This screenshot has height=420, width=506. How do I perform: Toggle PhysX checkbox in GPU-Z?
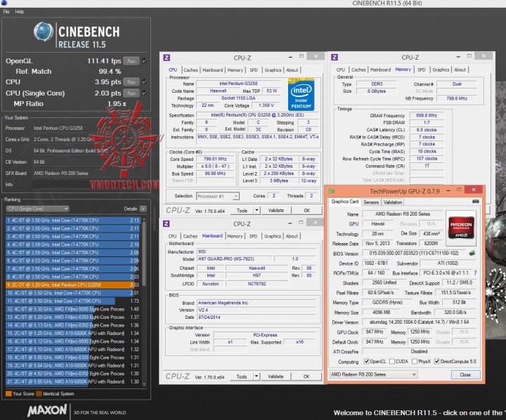[415, 361]
